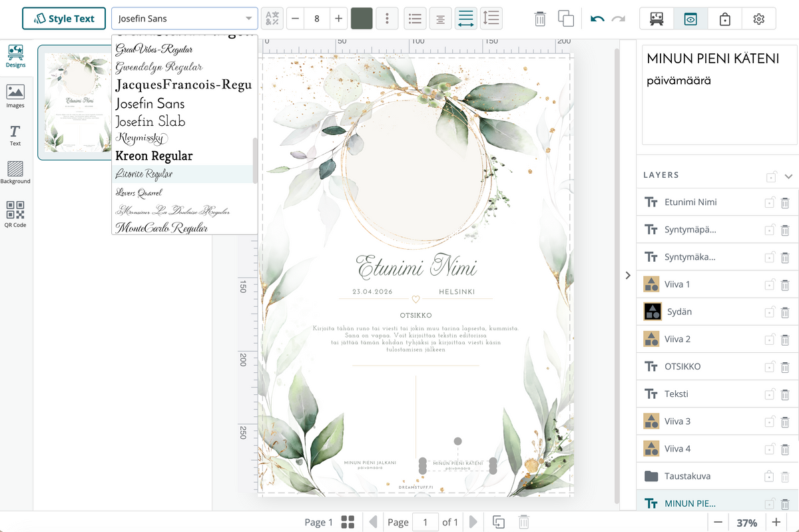Open the page grid overview
The image size is (799, 532).
coord(348,522)
